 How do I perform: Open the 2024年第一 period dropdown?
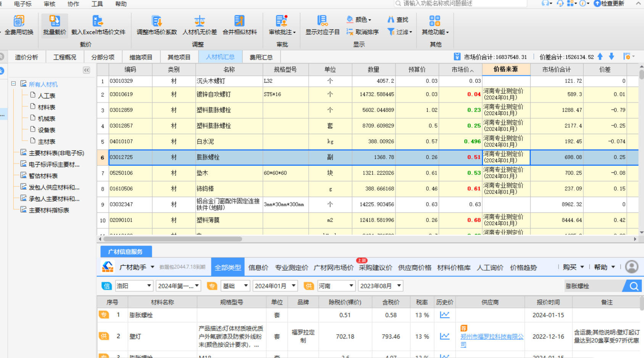tap(178, 286)
